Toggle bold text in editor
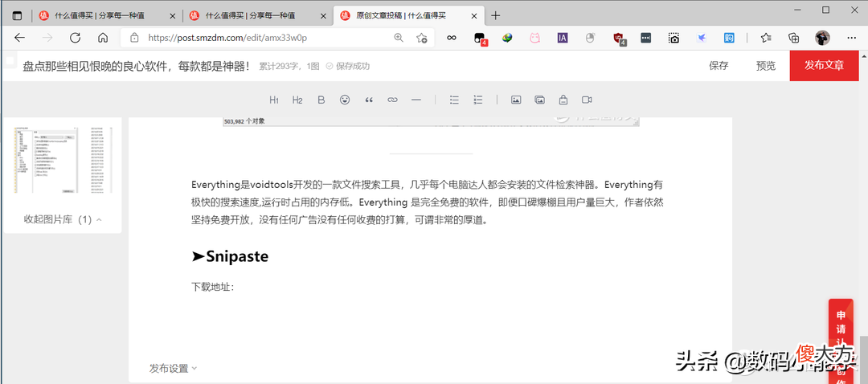The height and width of the screenshot is (384, 868). (x=321, y=100)
